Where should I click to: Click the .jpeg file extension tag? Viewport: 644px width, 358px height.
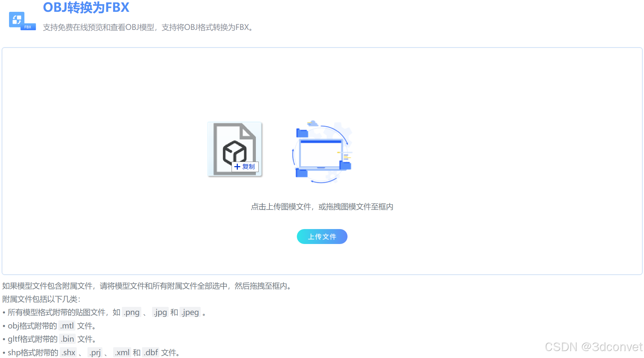tap(190, 312)
